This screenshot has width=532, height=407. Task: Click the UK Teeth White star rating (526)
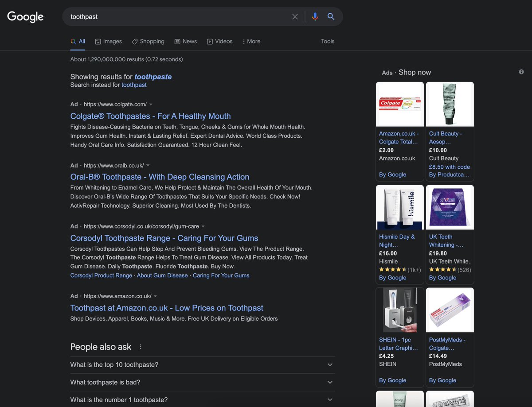[450, 270]
